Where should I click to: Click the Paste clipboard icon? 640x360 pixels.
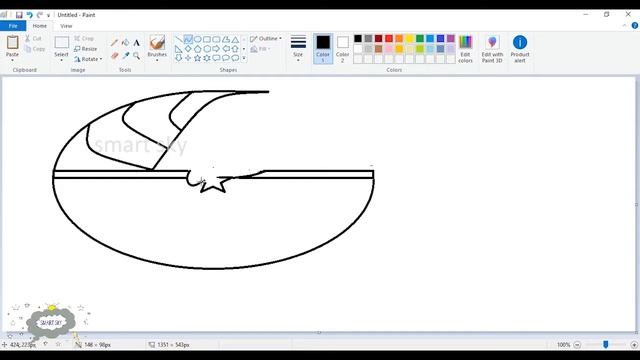coord(12,42)
